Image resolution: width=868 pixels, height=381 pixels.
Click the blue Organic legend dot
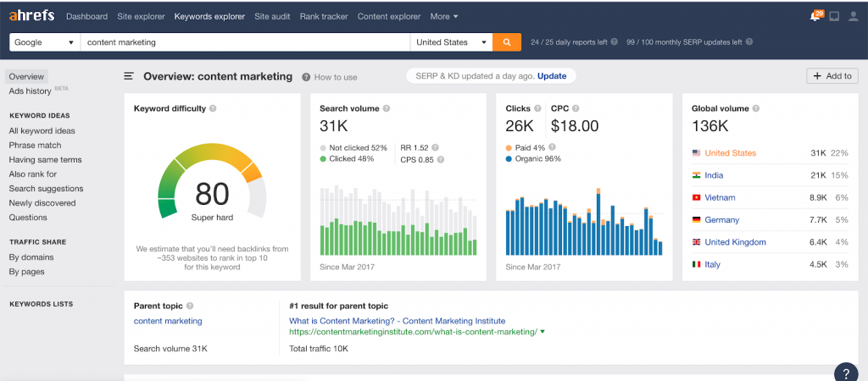point(509,159)
